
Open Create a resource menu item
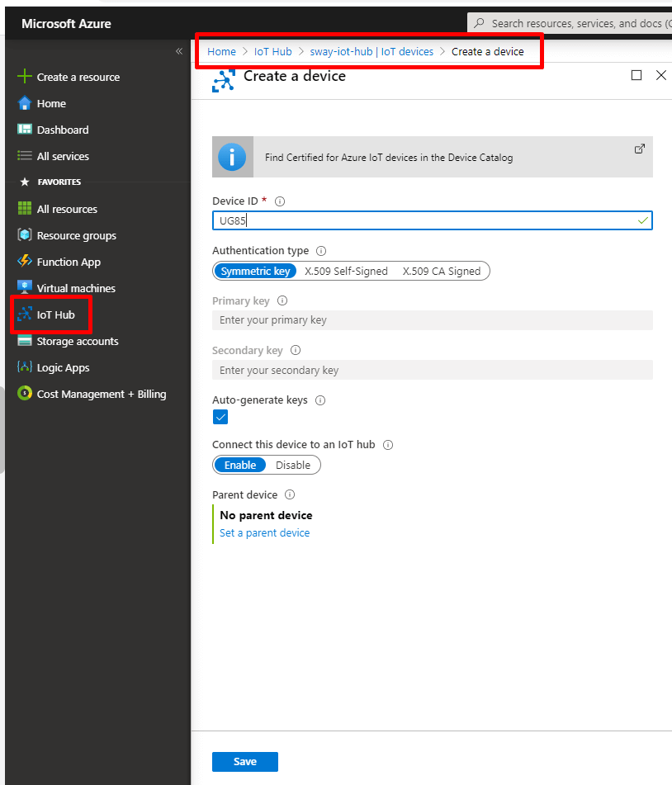pyautogui.click(x=78, y=77)
